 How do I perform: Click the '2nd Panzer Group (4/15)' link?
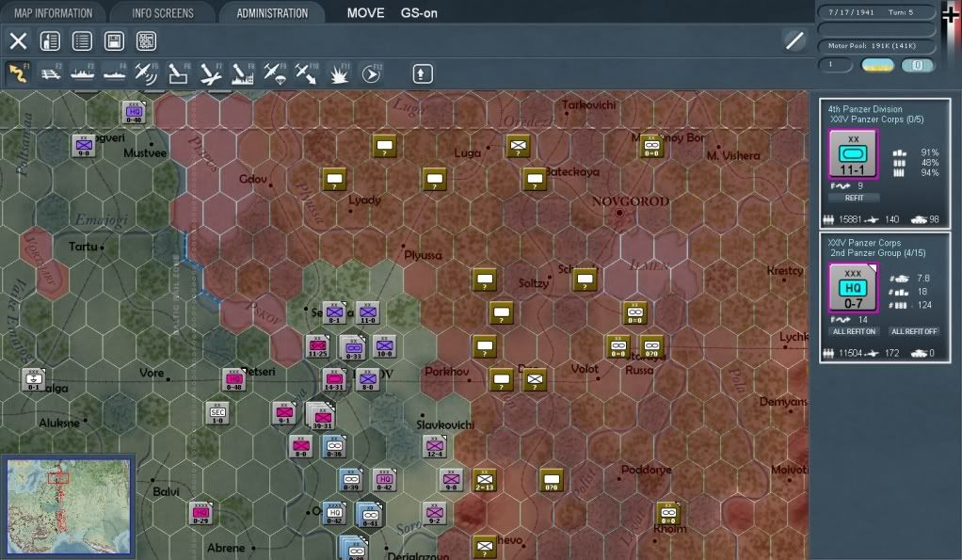coord(878,252)
